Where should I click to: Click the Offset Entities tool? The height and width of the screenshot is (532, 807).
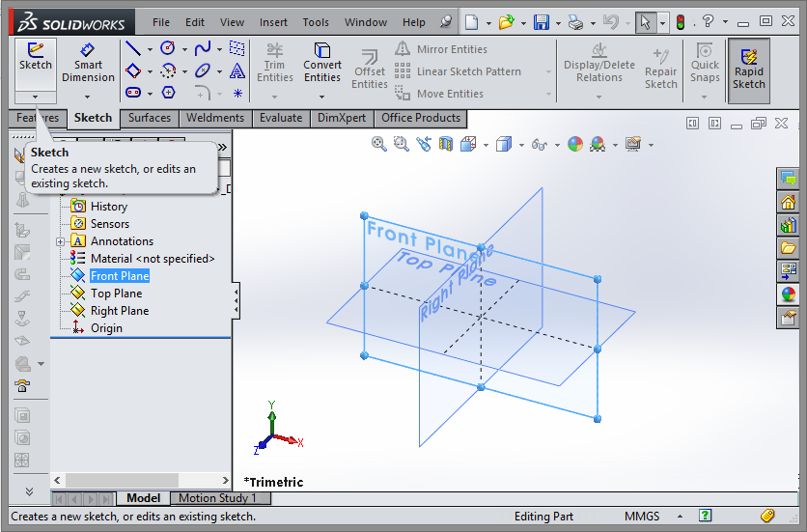pyautogui.click(x=370, y=70)
